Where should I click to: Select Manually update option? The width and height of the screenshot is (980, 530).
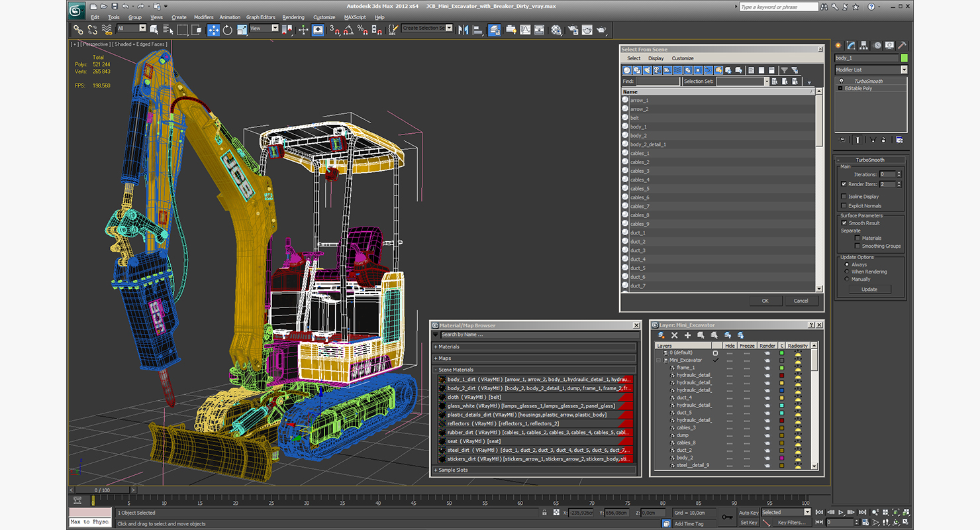[847, 279]
